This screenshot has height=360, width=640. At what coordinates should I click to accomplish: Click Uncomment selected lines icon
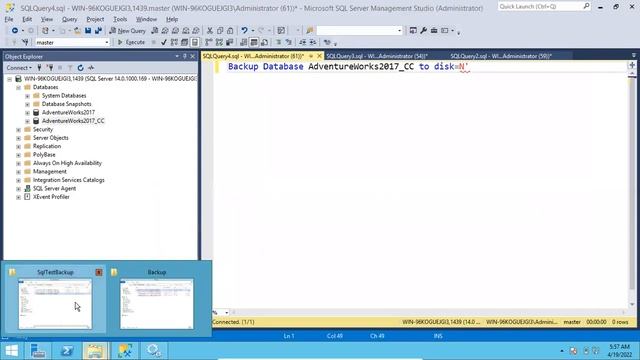pos(289,42)
